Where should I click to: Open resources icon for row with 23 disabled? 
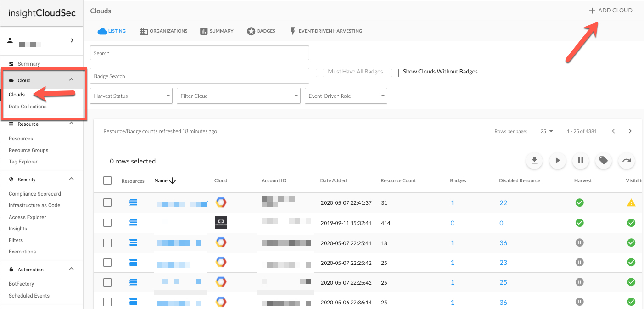133,263
